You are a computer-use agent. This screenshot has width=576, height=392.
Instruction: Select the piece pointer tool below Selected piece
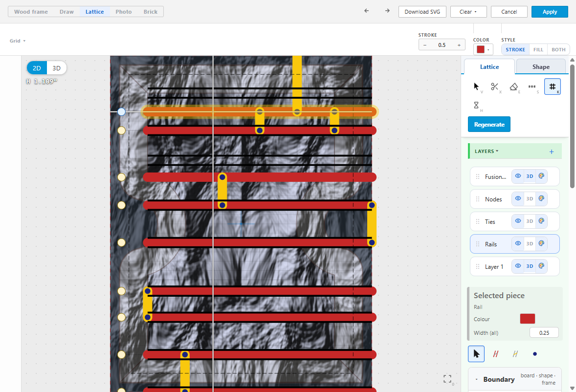tap(476, 354)
